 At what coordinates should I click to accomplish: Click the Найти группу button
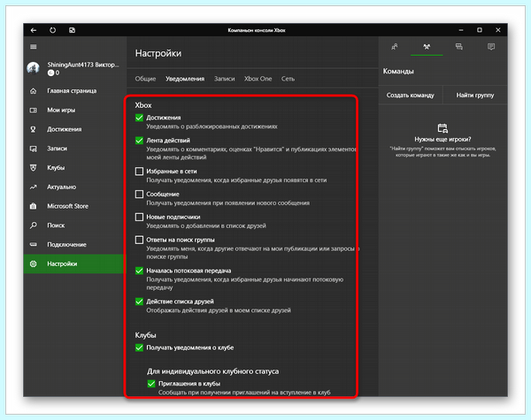474,95
